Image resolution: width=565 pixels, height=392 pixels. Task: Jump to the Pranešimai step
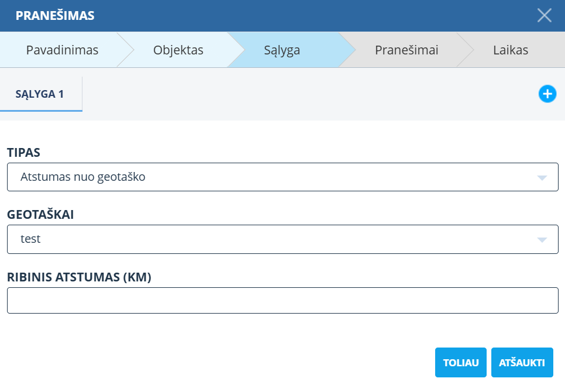pos(406,50)
